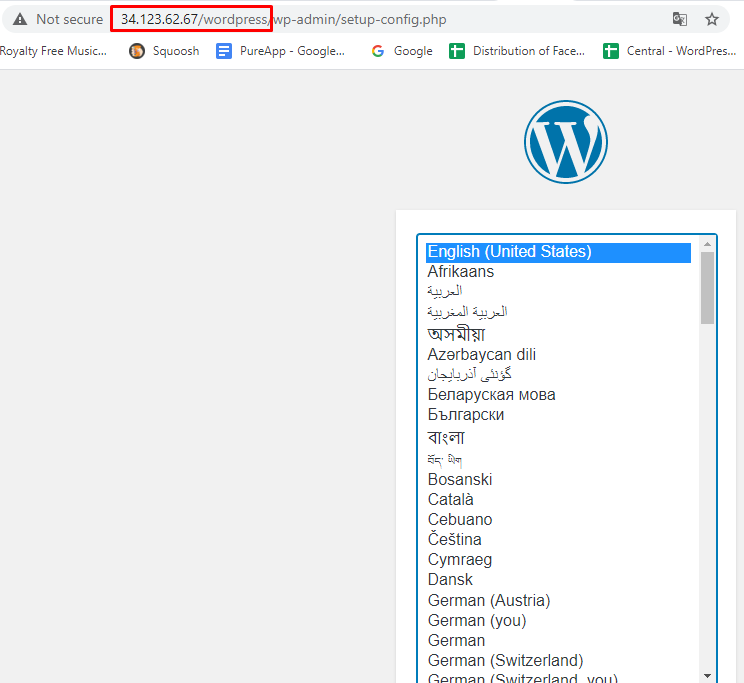744x683 pixels.
Task: Select বাংলা in the language list
Action: click(558, 437)
